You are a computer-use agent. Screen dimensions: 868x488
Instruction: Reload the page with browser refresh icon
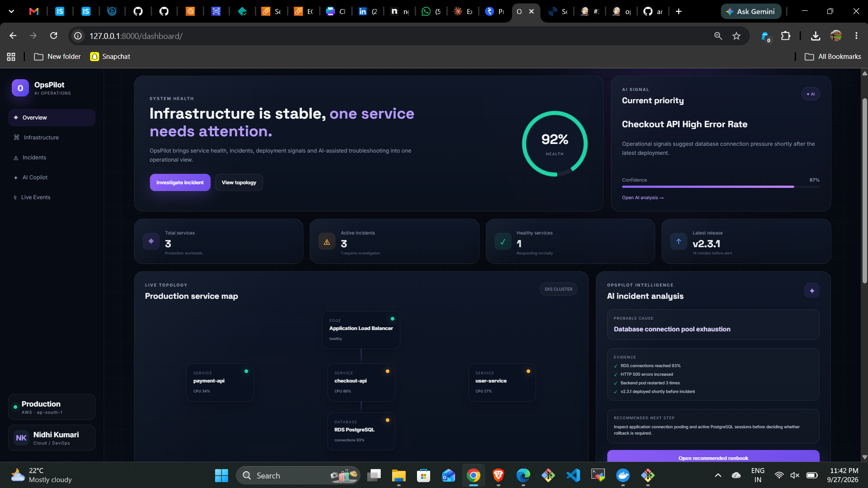[54, 36]
